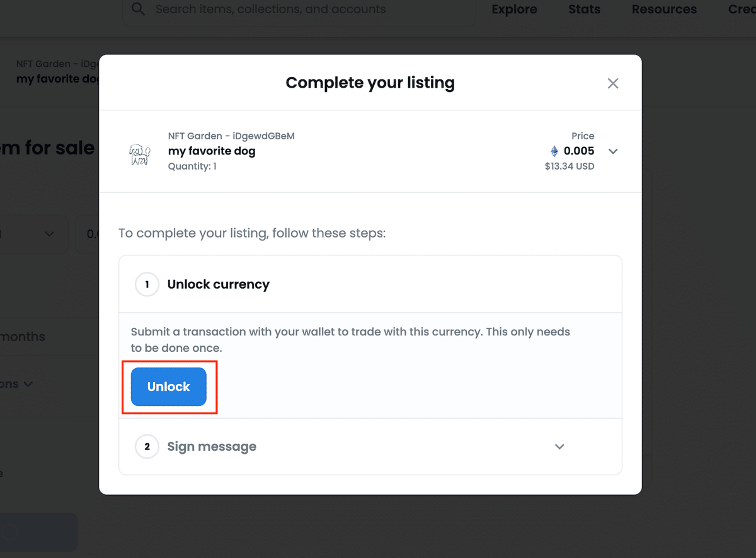Focus the search items and collections field
Viewport: 756px width, 558px height.
tap(299, 10)
